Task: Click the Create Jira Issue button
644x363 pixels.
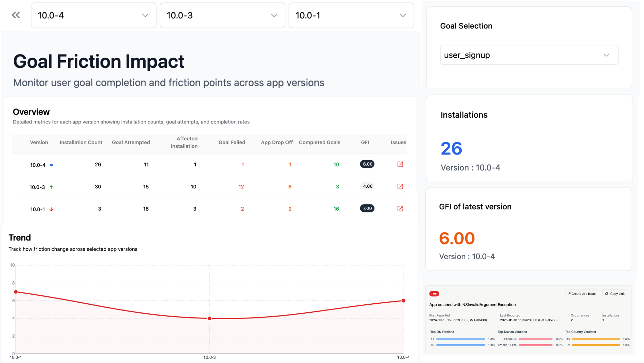Action: (x=582, y=294)
